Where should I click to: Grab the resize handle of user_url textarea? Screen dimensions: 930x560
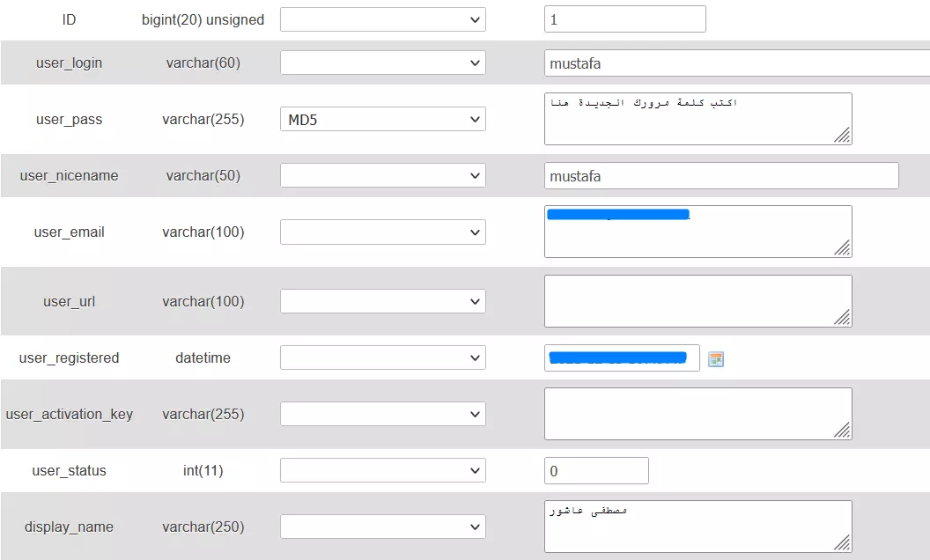click(843, 318)
